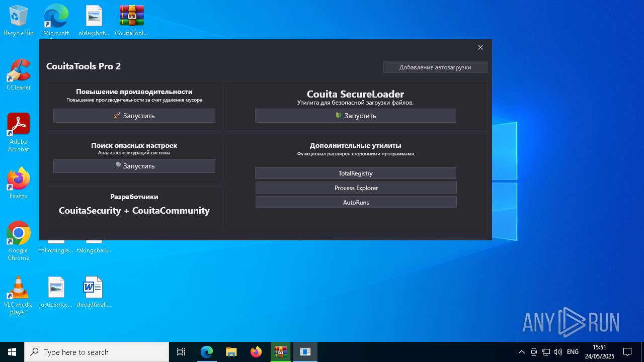
Task: Click Type here to search box
Action: click(97, 352)
